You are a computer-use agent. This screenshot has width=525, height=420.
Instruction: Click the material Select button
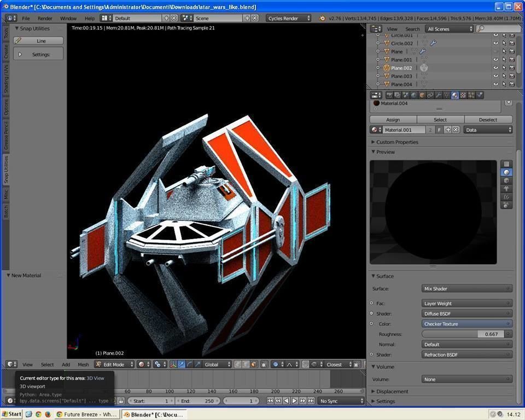click(440, 120)
